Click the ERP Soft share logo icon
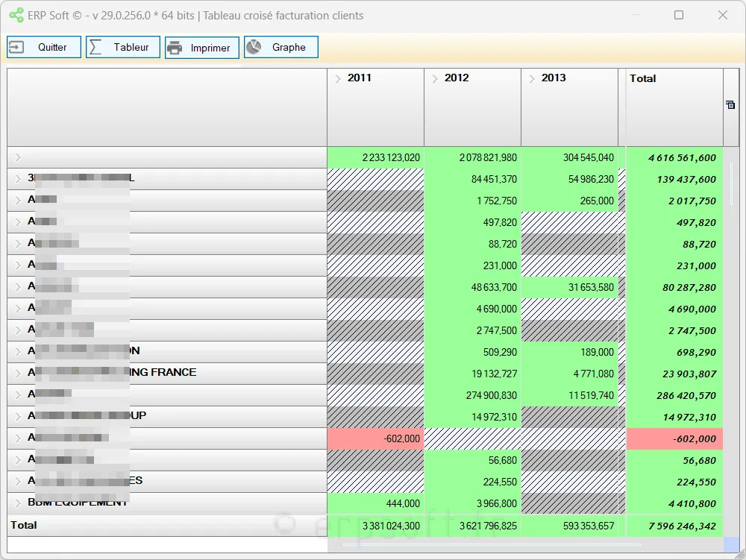Image resolution: width=746 pixels, height=560 pixels. click(x=16, y=15)
